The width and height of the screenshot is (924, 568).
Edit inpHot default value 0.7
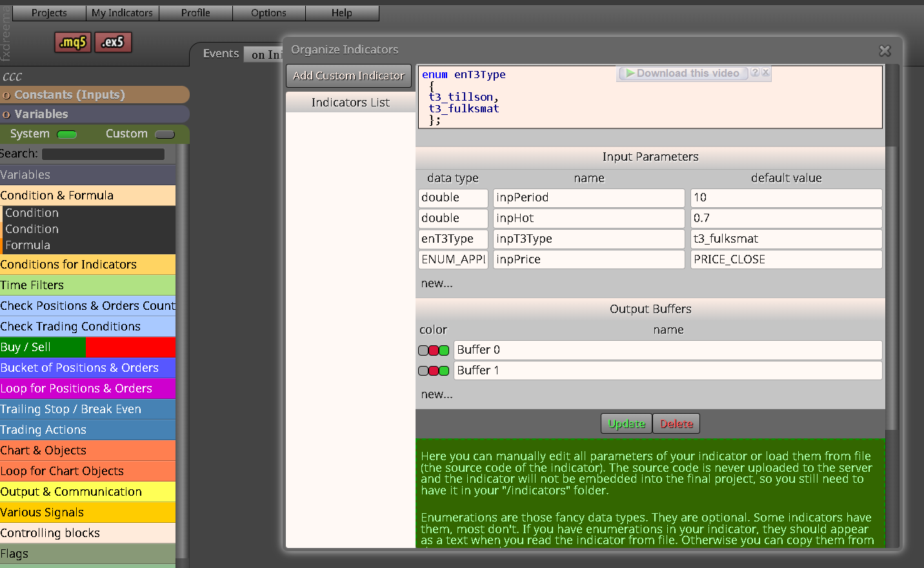[x=786, y=218]
